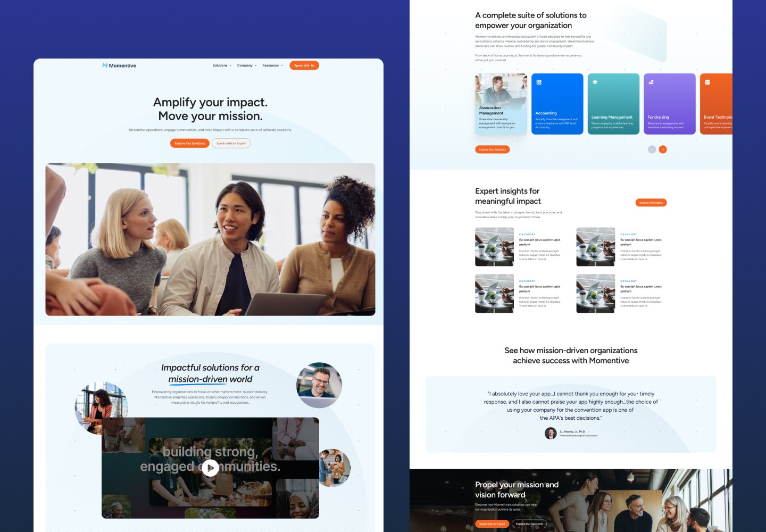Click the grid icon on the Accounting card
Viewport: 766px width, 532px height.
(x=539, y=82)
